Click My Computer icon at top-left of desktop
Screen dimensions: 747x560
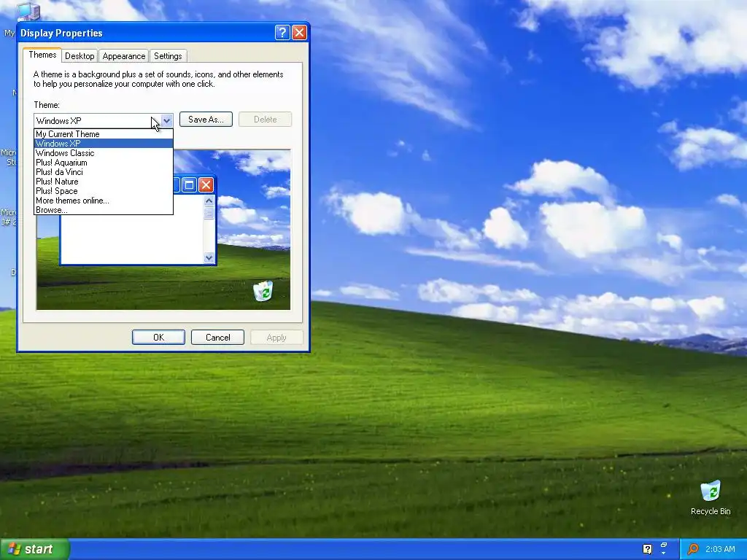click(28, 12)
